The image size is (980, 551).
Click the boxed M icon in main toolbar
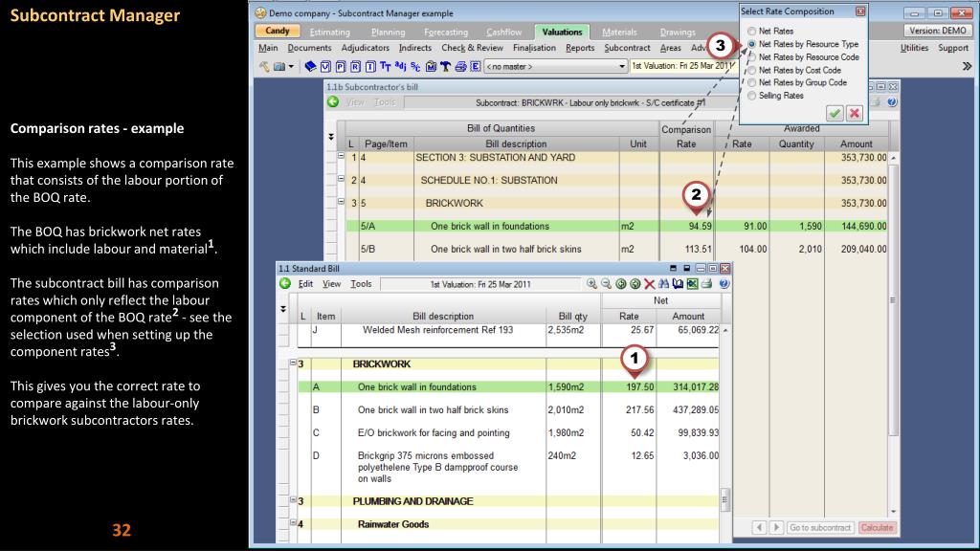point(431,66)
